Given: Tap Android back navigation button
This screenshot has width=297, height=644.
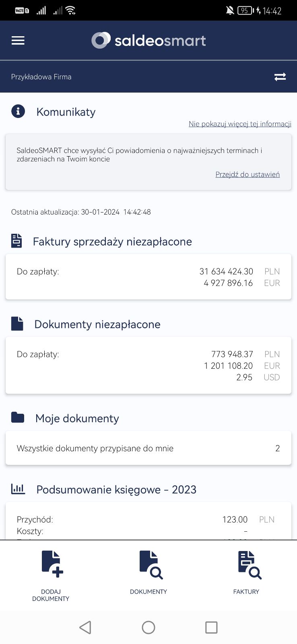Looking at the screenshot, I should coord(85,627).
